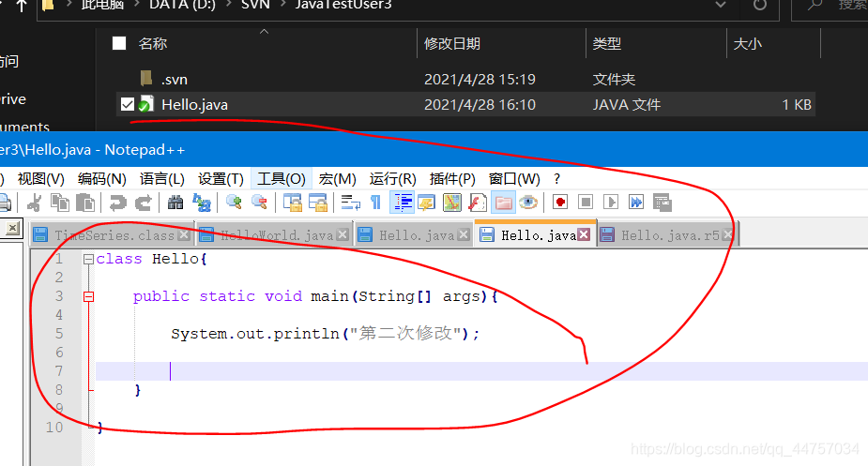Sort Explorer files by 修改日期 column

(x=451, y=43)
